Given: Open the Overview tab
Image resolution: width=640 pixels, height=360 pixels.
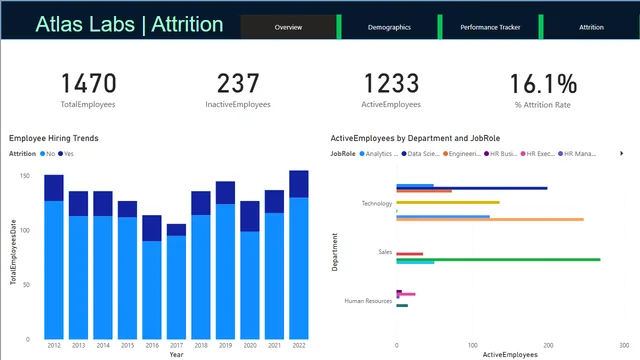Looking at the screenshot, I should [x=288, y=27].
